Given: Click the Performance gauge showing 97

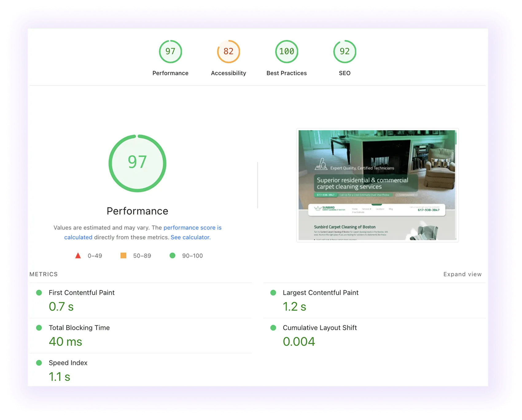Looking at the screenshot, I should [171, 52].
